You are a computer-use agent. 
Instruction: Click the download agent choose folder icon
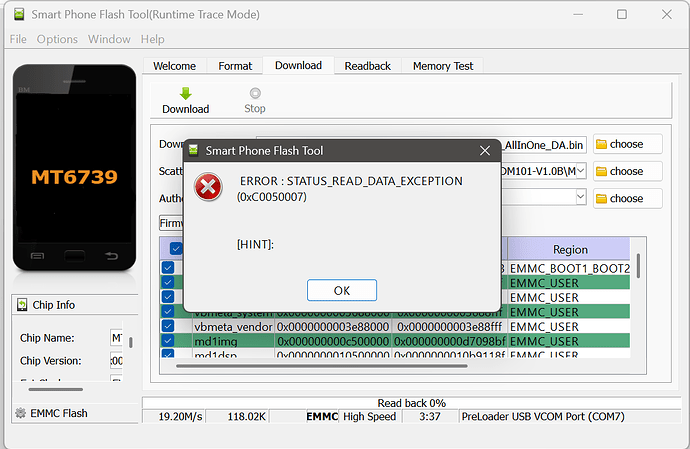(602, 144)
